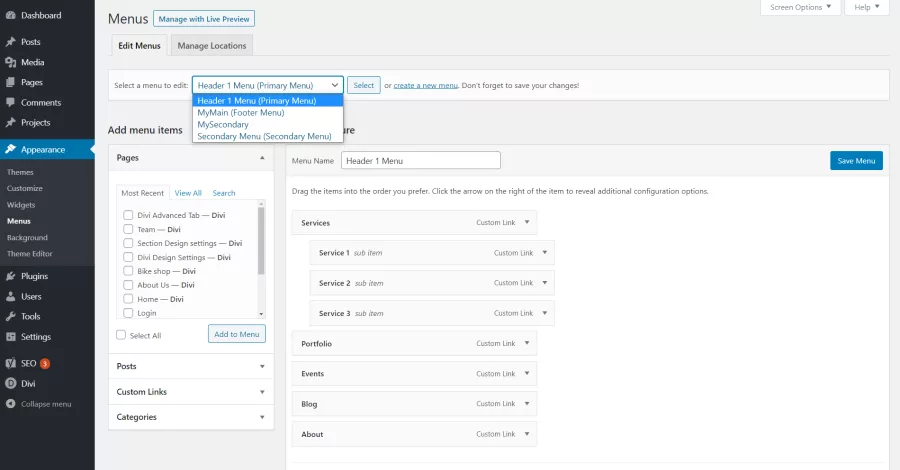Click the Dashboard gauge icon
The height and width of the screenshot is (470, 900).
click(10, 15)
